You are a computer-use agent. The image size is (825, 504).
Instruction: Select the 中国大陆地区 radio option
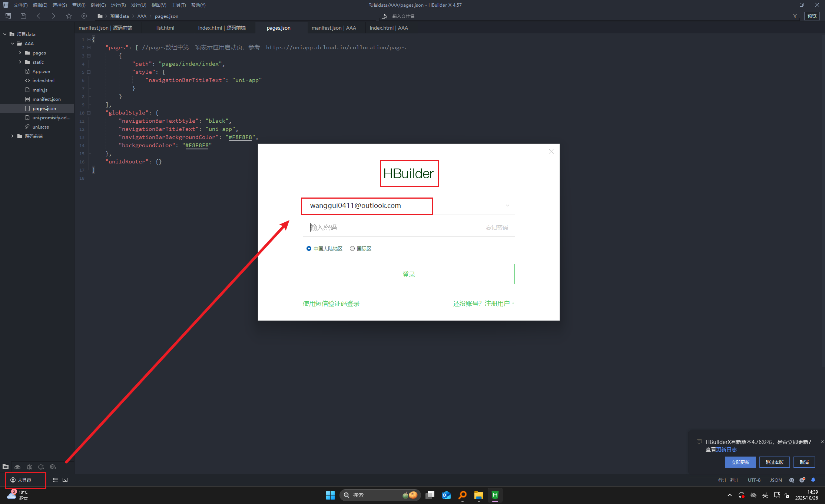[309, 249]
